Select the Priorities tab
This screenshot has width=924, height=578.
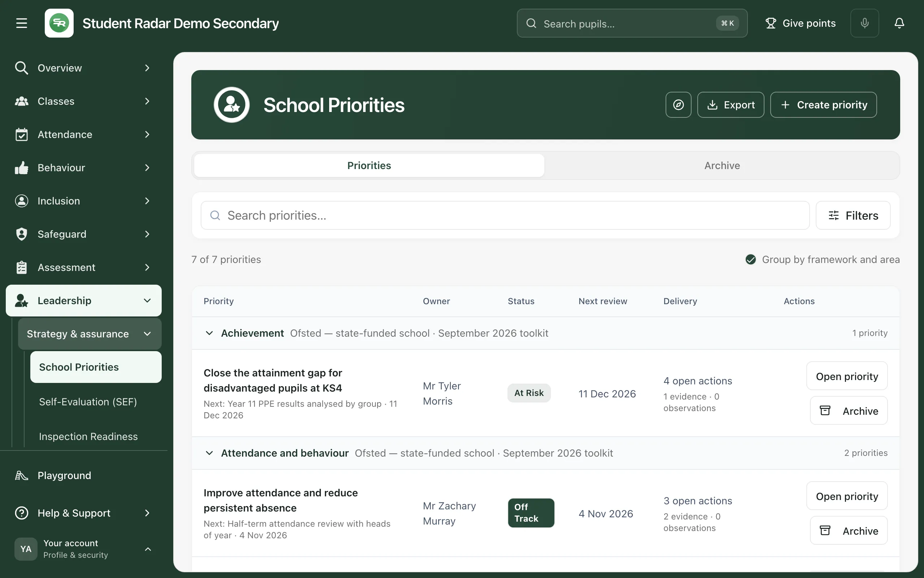pyautogui.click(x=369, y=165)
